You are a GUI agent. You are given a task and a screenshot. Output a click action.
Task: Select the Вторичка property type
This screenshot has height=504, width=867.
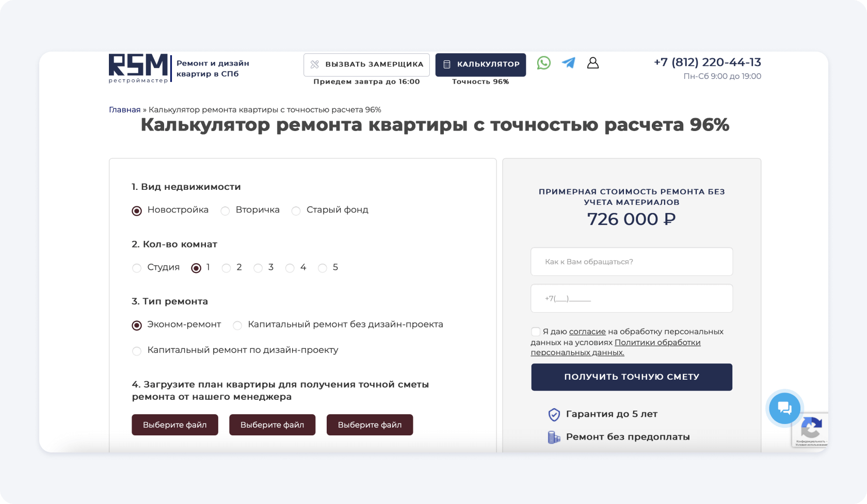(226, 211)
